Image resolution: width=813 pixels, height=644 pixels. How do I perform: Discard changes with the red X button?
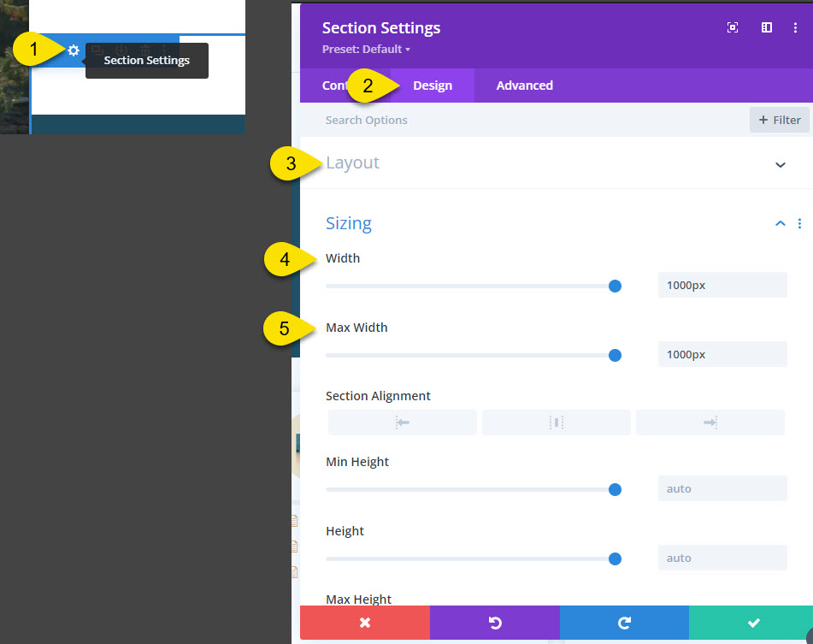click(x=365, y=623)
